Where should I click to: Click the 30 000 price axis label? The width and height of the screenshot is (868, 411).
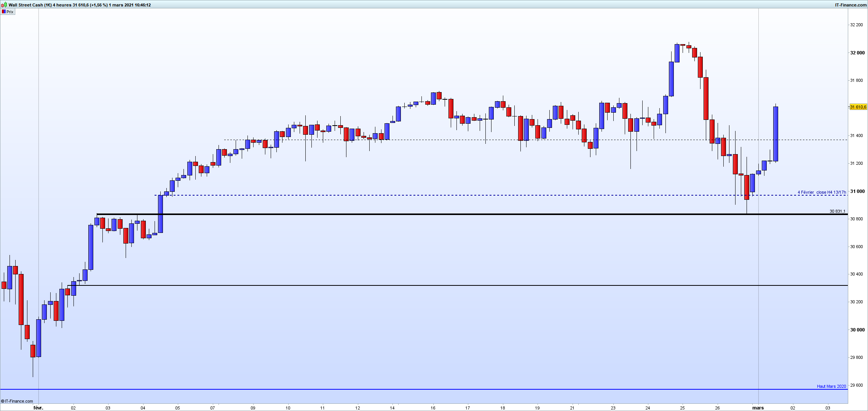[x=857, y=330]
